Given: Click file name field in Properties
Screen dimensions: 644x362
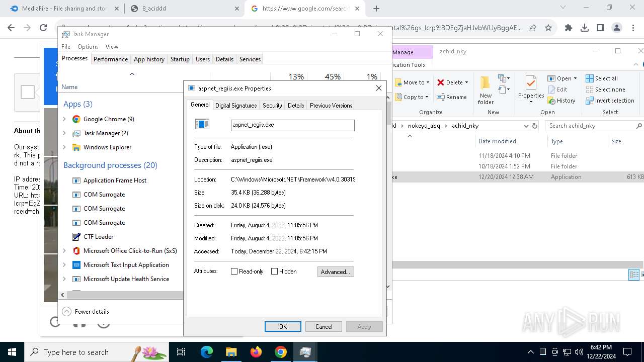Looking at the screenshot, I should pyautogui.click(x=293, y=125).
